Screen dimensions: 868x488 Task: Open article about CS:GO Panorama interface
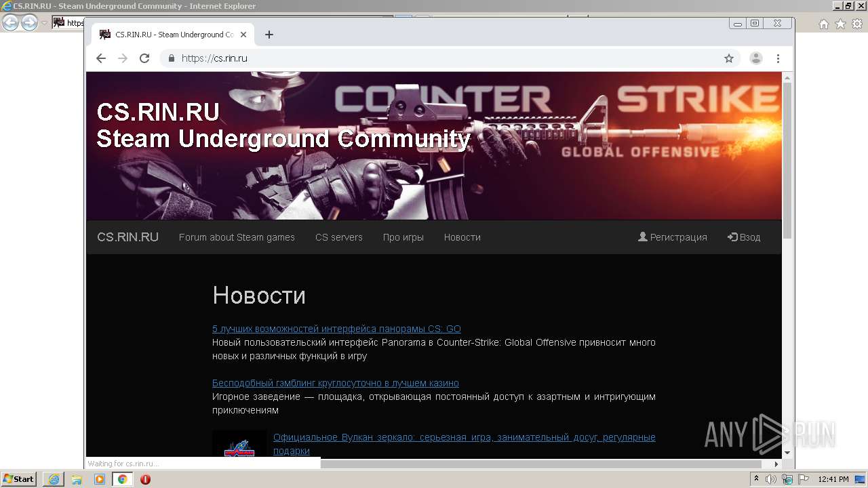[x=336, y=329]
